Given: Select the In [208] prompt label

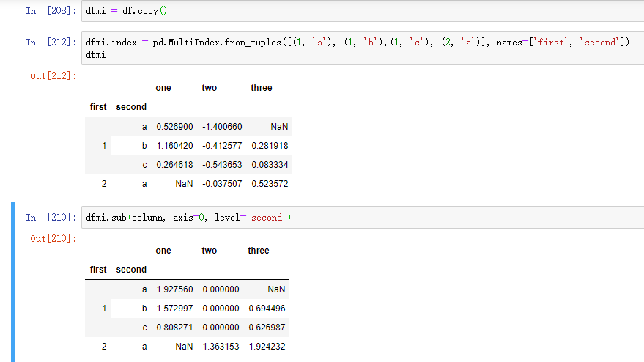Looking at the screenshot, I should click(51, 11).
